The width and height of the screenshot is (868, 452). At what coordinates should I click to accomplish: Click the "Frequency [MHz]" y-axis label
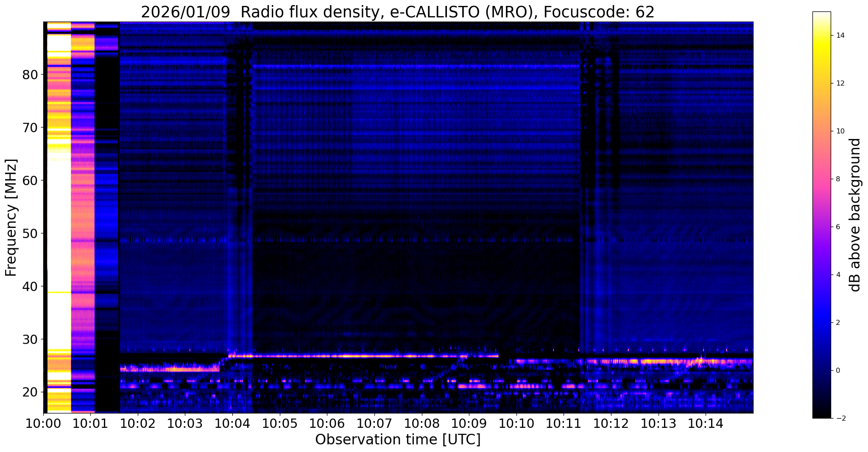11,218
